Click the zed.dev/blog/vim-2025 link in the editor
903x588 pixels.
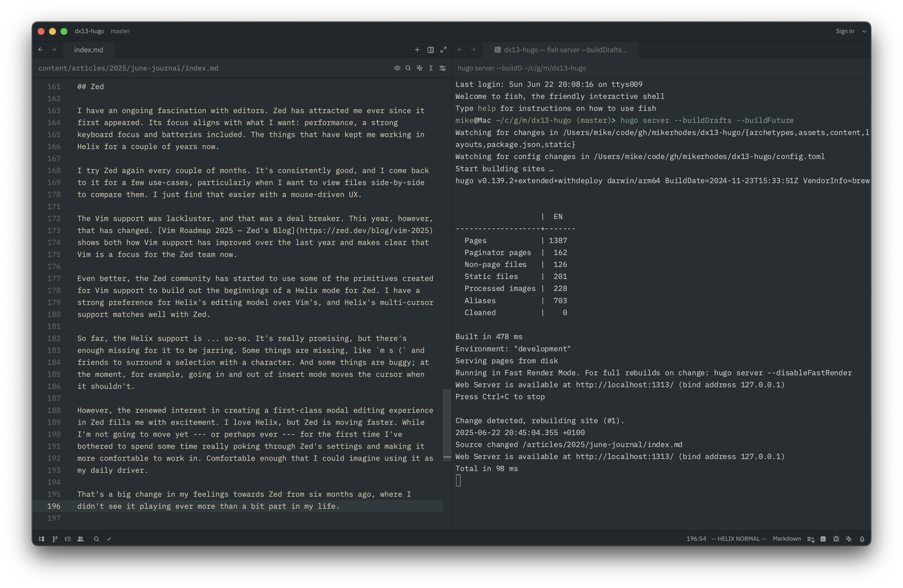365,230
